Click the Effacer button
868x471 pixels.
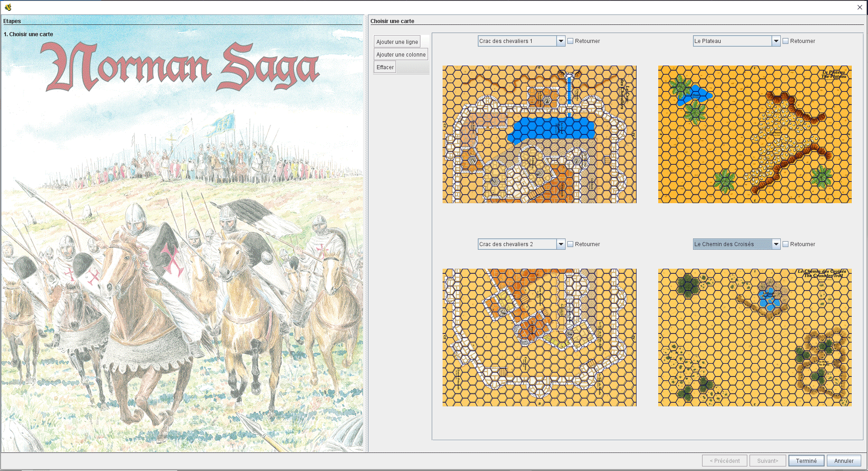(385, 67)
